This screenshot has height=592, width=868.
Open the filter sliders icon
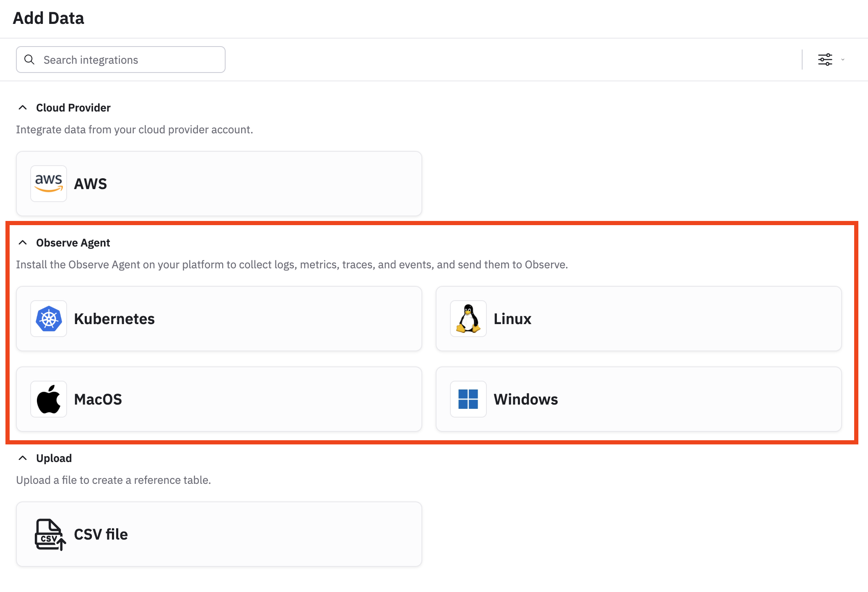[825, 60]
